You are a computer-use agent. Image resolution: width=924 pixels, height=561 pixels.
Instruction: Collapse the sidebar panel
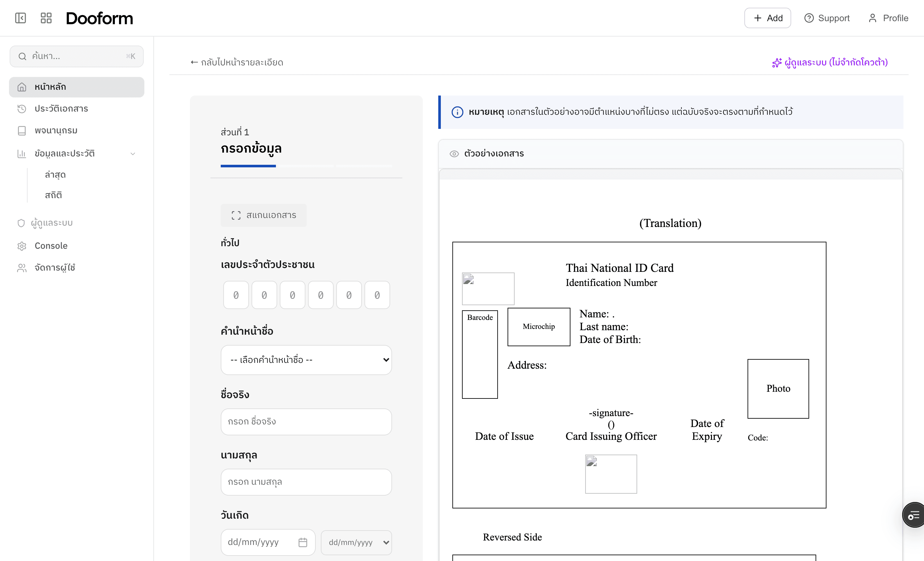click(21, 18)
